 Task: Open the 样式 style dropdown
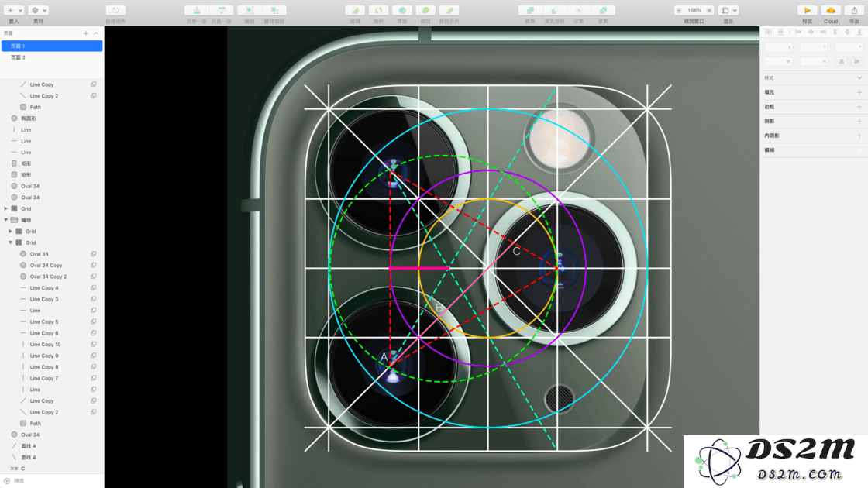pyautogui.click(x=859, y=78)
